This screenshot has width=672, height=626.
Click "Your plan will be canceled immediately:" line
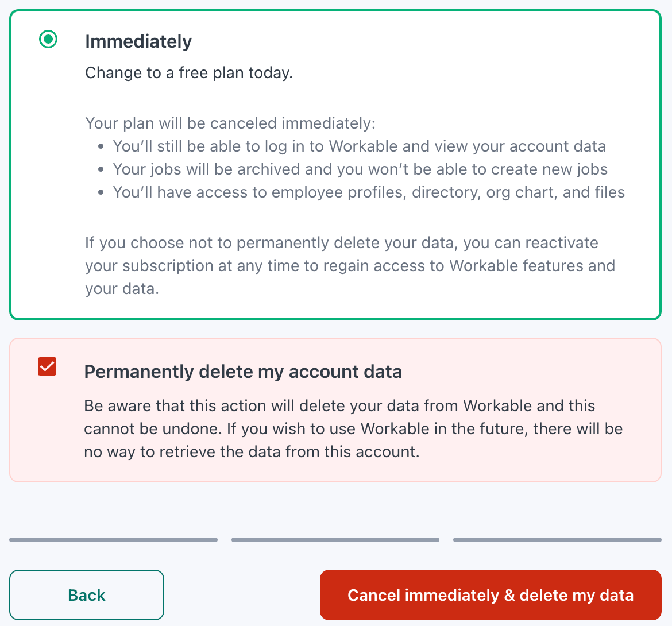tap(230, 123)
